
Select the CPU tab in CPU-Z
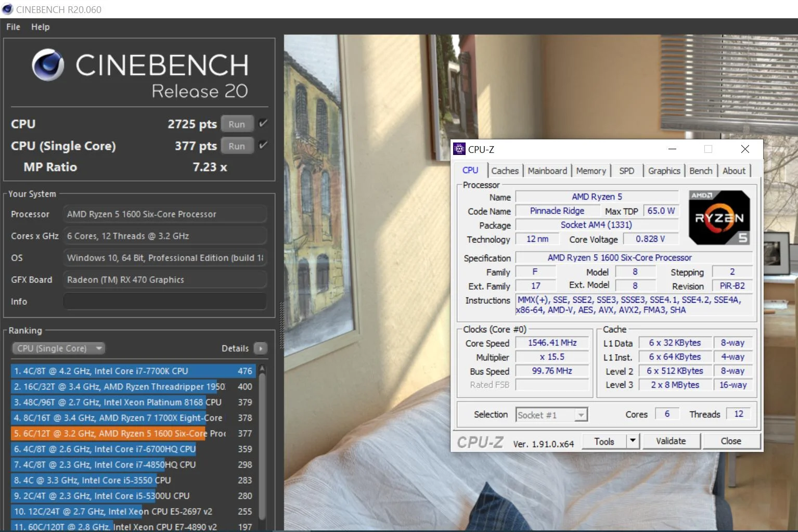pos(470,170)
